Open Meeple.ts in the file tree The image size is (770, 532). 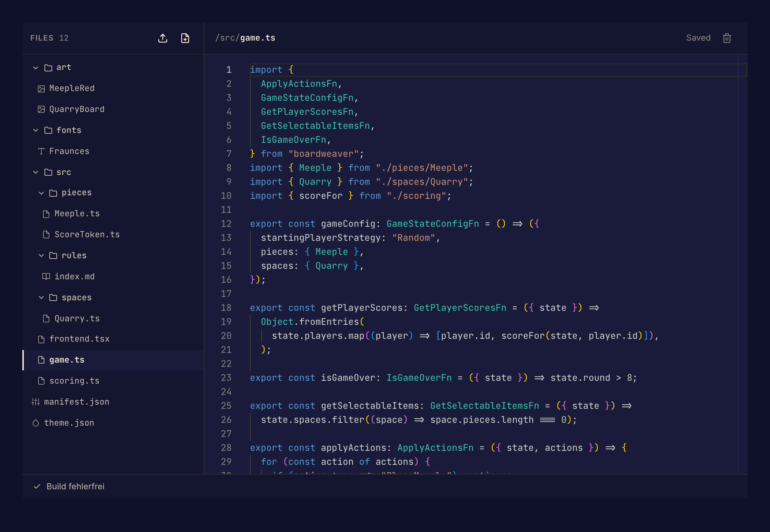click(x=113, y=213)
